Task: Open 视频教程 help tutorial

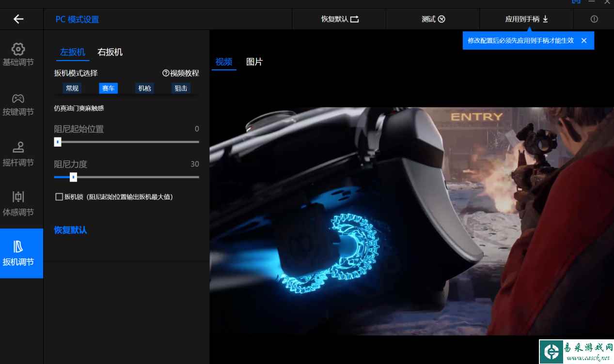Action: [181, 73]
